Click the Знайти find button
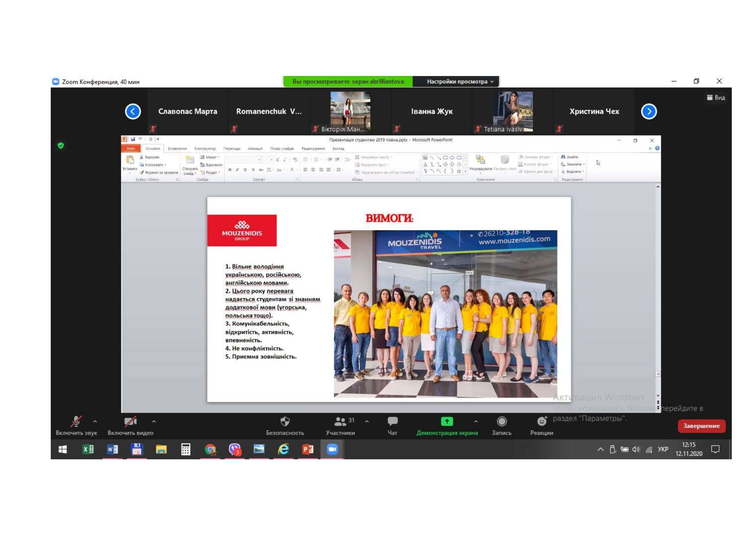Viewport: 756px width, 535px height. pyautogui.click(x=570, y=157)
